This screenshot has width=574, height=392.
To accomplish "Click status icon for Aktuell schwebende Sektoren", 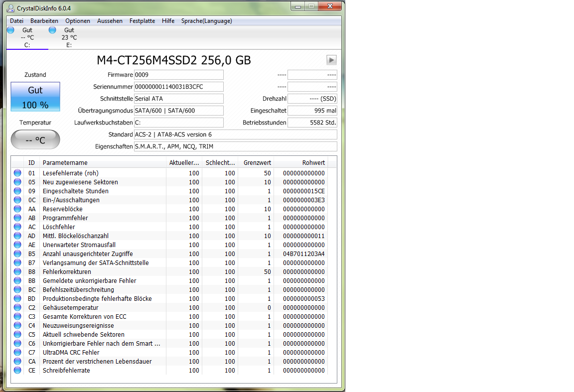I will (17, 334).
